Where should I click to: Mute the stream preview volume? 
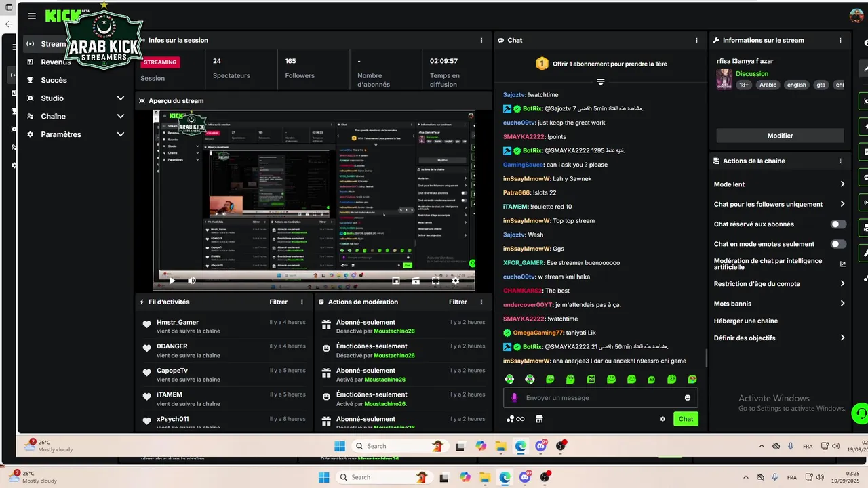point(192,281)
